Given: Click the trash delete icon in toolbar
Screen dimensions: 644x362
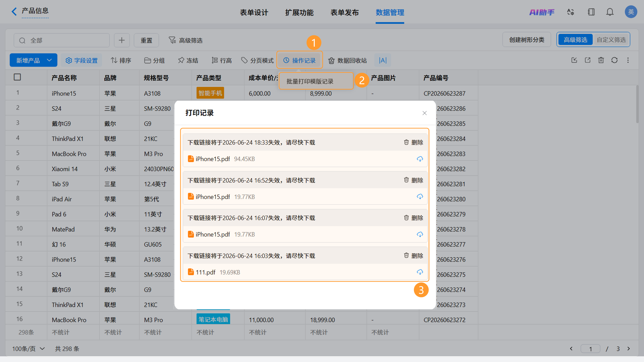Looking at the screenshot, I should [601, 60].
